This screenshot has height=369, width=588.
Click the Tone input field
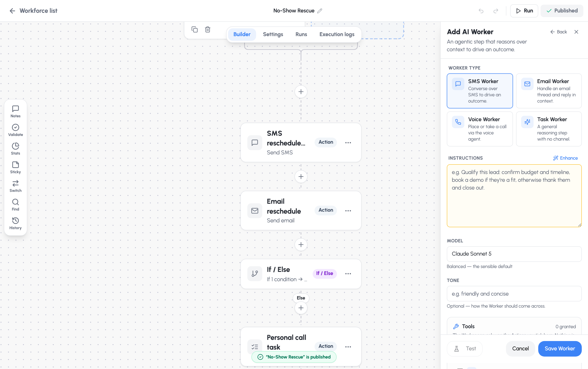point(514,294)
